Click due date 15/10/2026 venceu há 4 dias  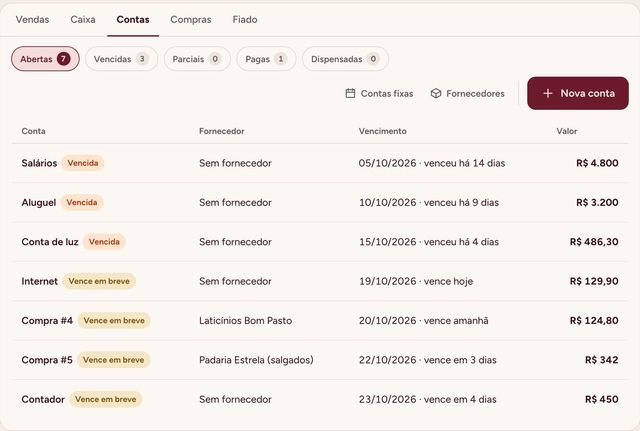429,242
